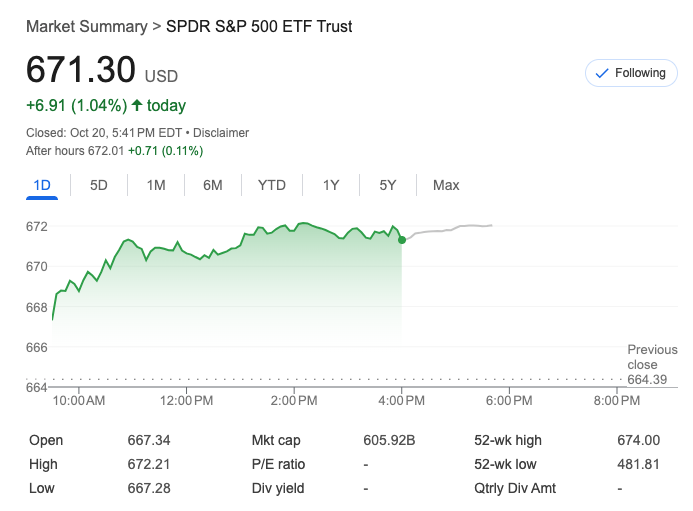The image size is (693, 511).
Task: Switch to the 1M chart range
Action: click(x=156, y=185)
